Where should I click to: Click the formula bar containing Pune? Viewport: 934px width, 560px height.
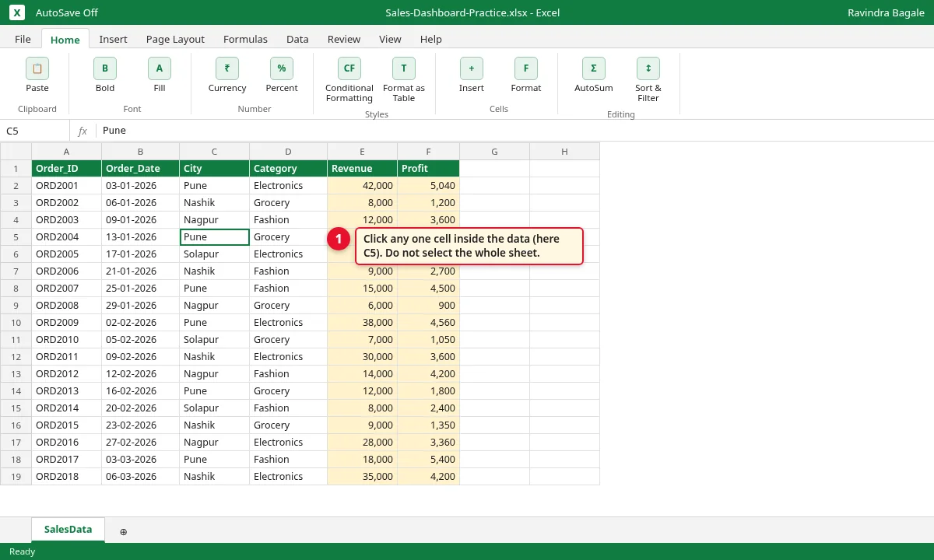click(514, 131)
